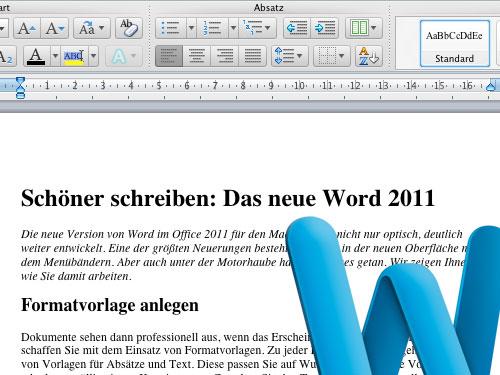Viewport: 500px width, 375px height.
Task: Open the bulleted list style dropdown arrow
Action: click(x=191, y=28)
